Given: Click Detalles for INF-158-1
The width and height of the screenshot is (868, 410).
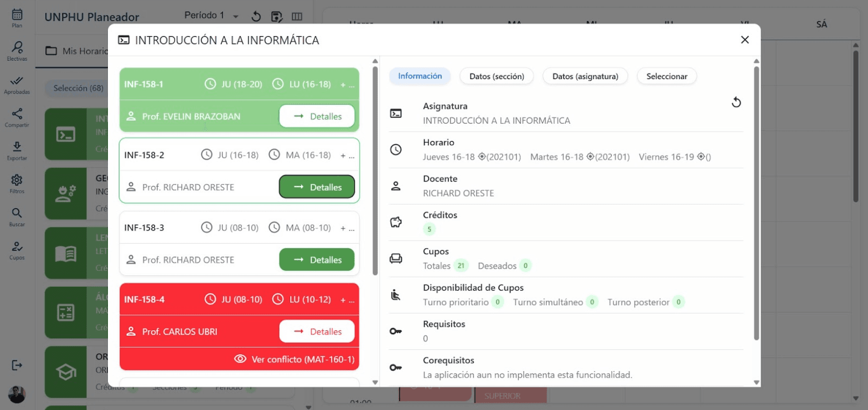Looking at the screenshot, I should click(317, 116).
